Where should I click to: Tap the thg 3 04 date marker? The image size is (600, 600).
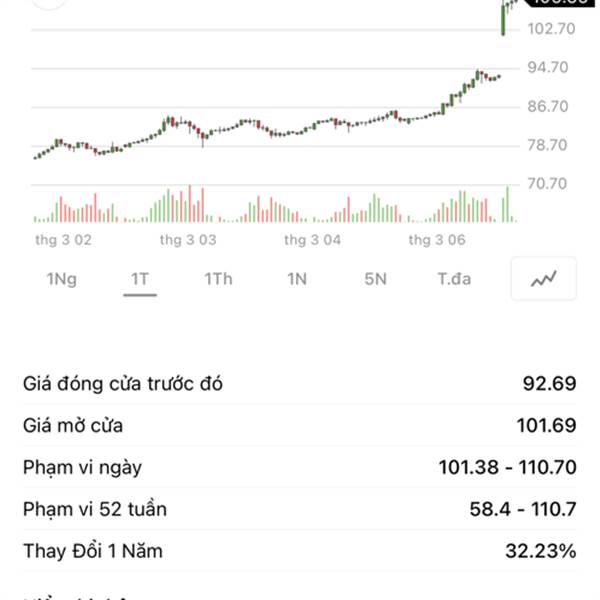coord(313,240)
